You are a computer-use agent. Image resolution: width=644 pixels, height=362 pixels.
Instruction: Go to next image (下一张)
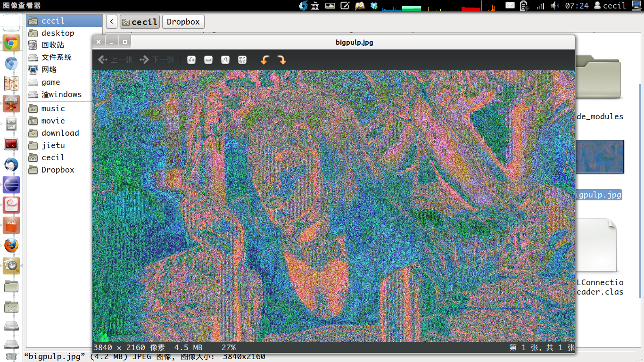click(x=157, y=60)
